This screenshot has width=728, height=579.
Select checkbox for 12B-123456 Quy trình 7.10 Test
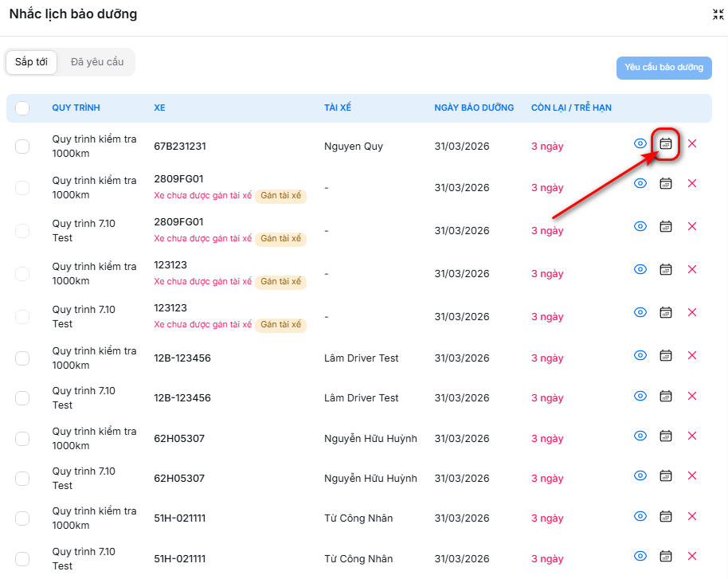tap(22, 398)
